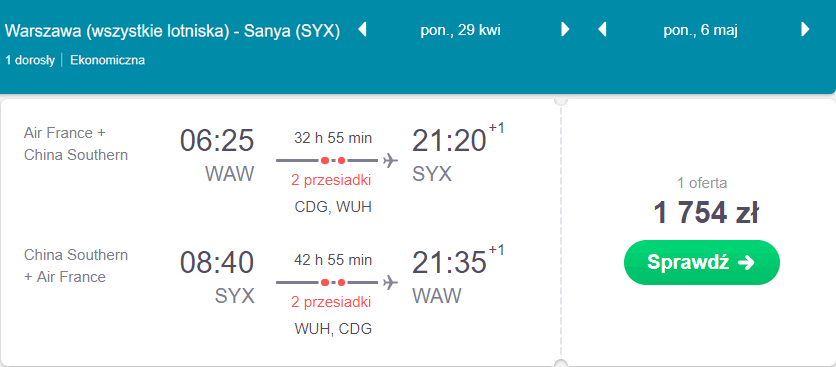Click the green Sprawdź button
The image size is (836, 367).
[x=702, y=262]
